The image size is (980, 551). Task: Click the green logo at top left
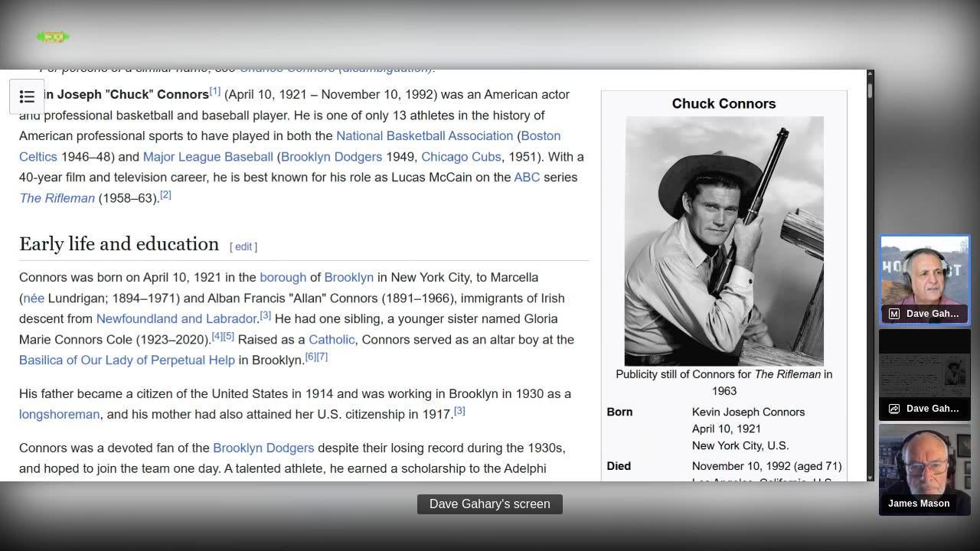click(53, 37)
